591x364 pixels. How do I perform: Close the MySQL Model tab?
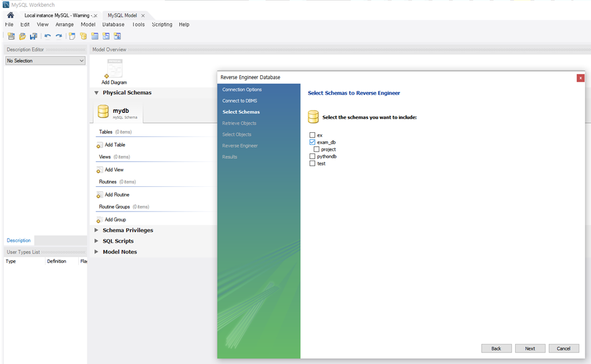[143, 16]
